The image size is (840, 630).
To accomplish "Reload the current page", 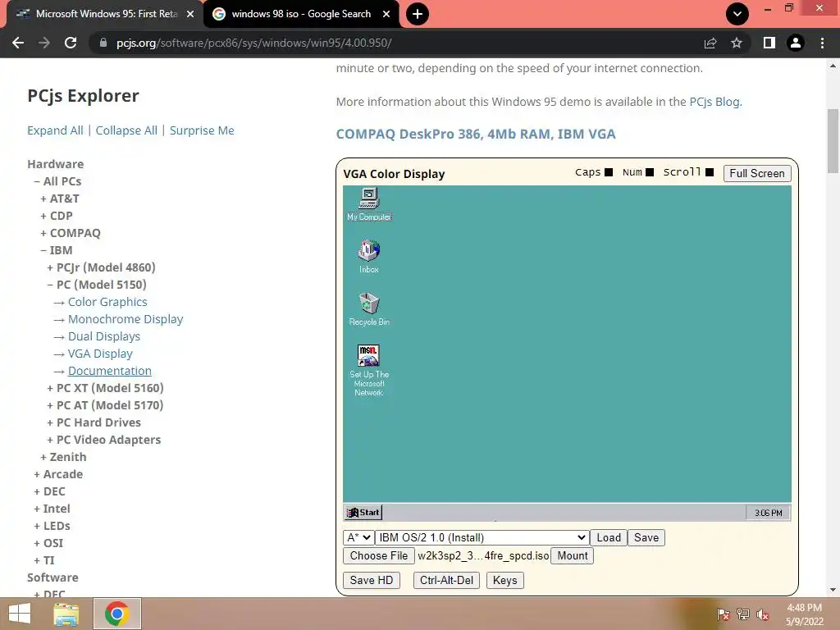I will click(71, 43).
